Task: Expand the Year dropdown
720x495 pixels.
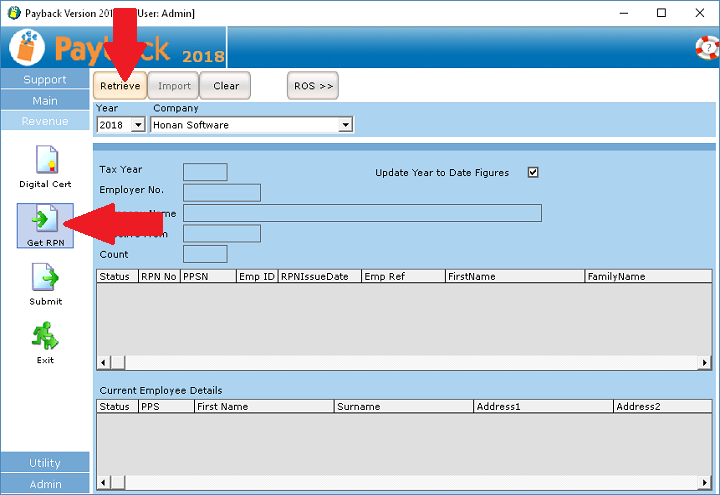Action: 138,125
